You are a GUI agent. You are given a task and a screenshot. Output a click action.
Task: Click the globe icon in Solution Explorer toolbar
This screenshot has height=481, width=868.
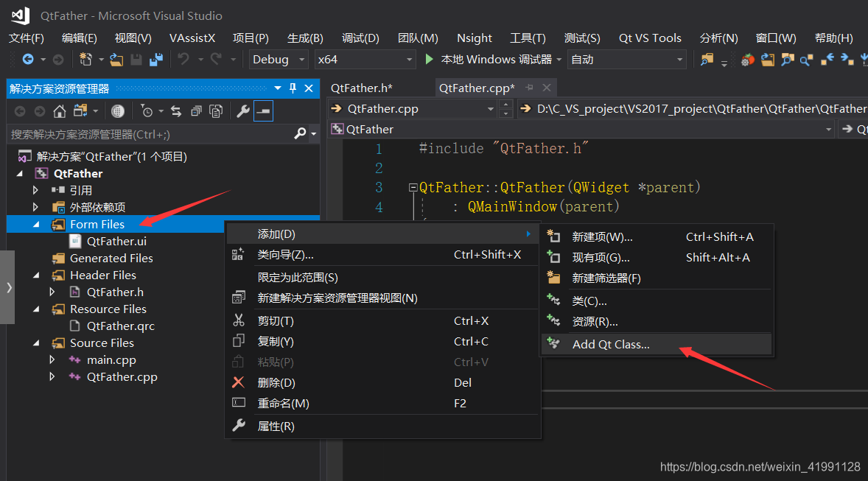(117, 111)
